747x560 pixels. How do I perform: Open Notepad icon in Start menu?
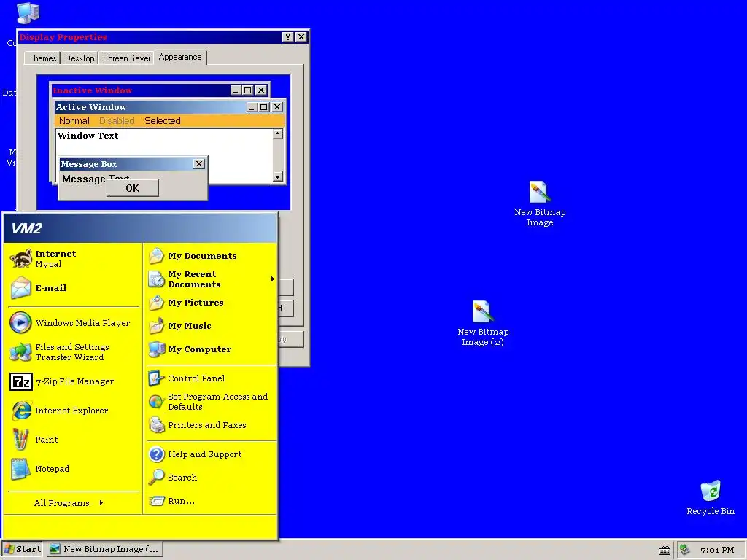20,469
